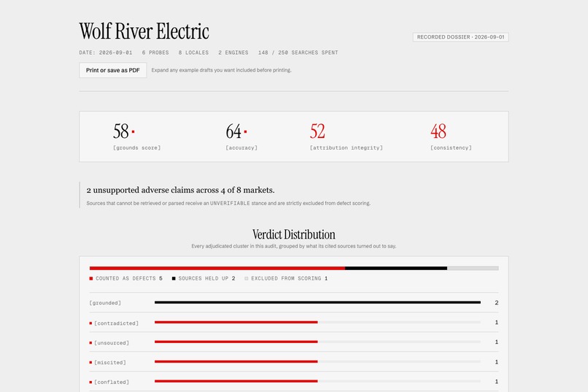Click the Verdict Distribution heading
Viewport: 588px width, 392px height.
pyautogui.click(x=293, y=234)
